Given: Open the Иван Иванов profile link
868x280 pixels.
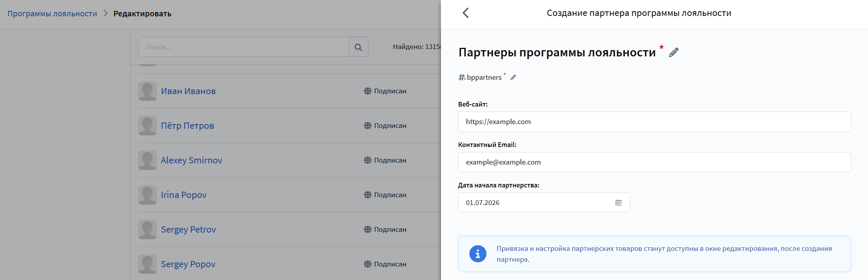Looking at the screenshot, I should (x=188, y=91).
